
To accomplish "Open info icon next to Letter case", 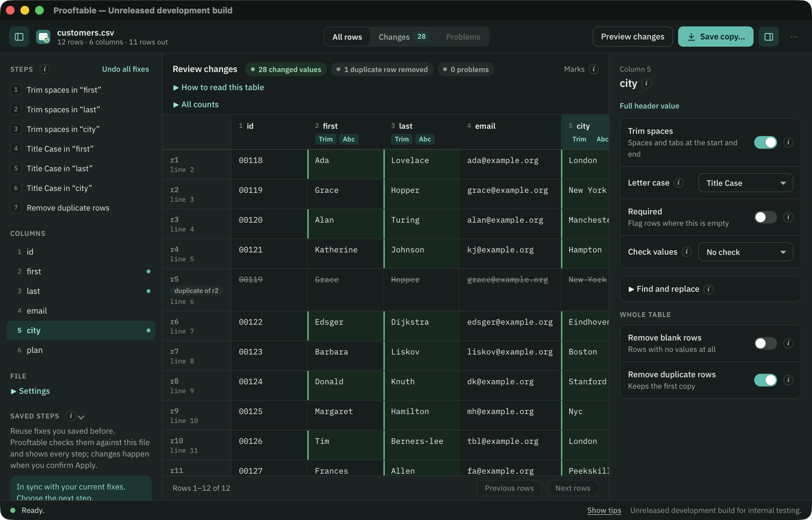I will (679, 183).
